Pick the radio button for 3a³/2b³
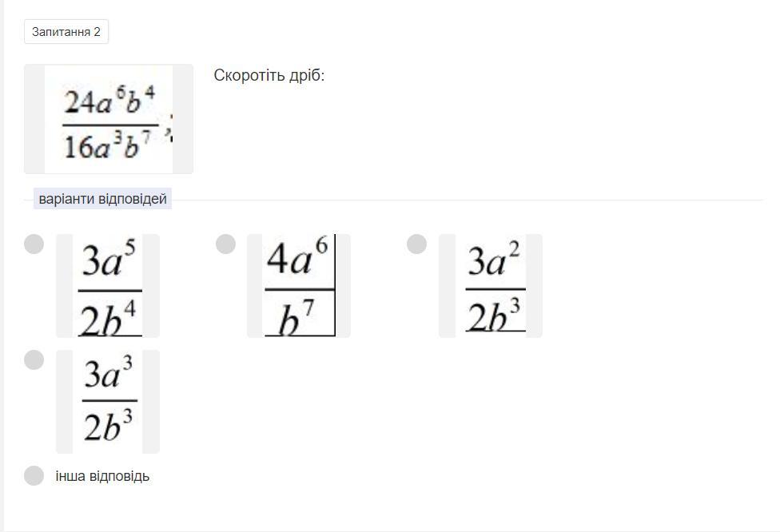780x532 pixels. tap(34, 360)
